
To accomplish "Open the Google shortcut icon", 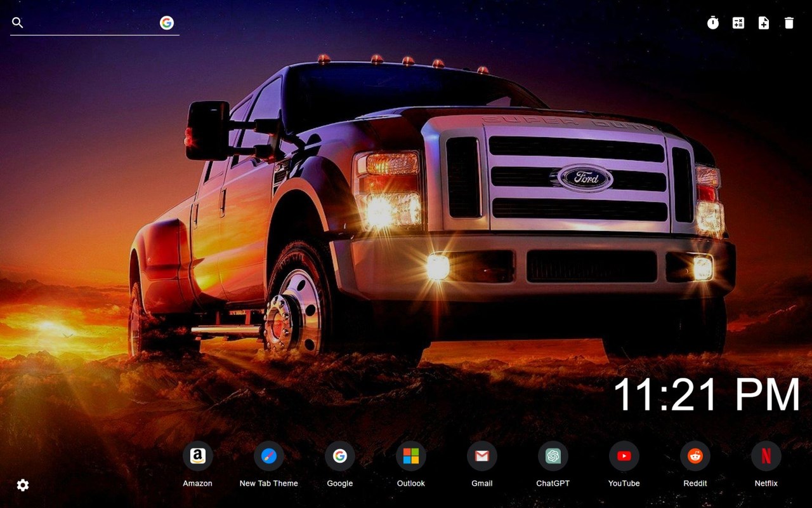I will coord(340,456).
